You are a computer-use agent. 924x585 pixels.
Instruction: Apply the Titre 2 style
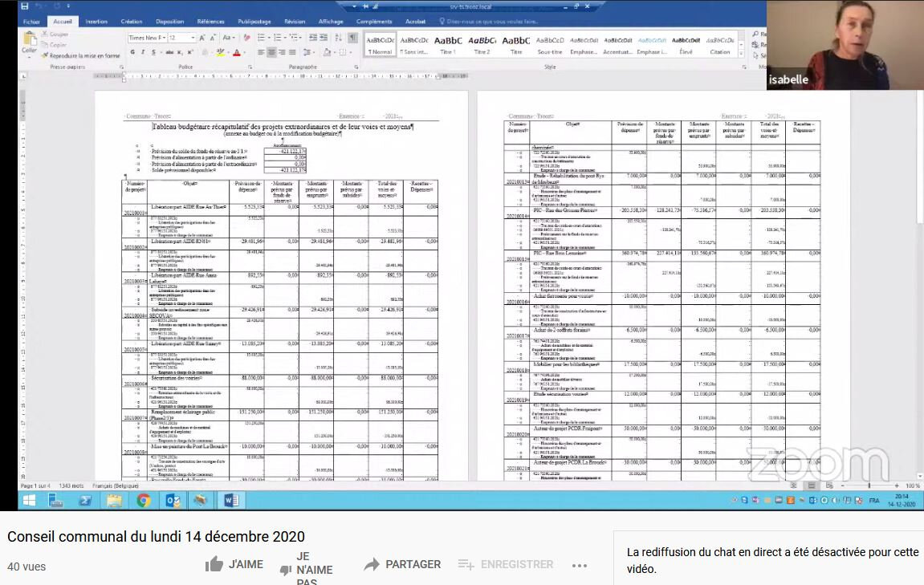click(x=482, y=45)
